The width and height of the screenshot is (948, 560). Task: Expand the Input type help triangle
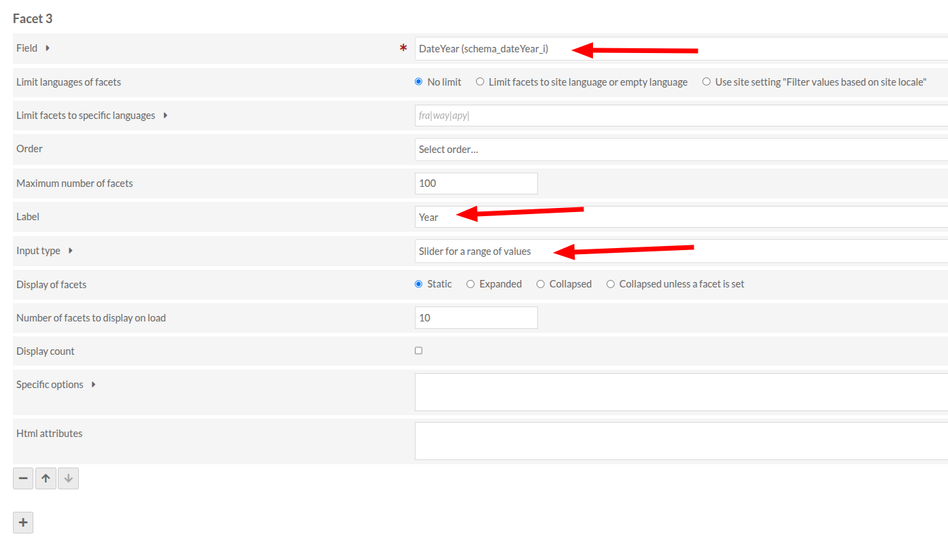click(70, 251)
